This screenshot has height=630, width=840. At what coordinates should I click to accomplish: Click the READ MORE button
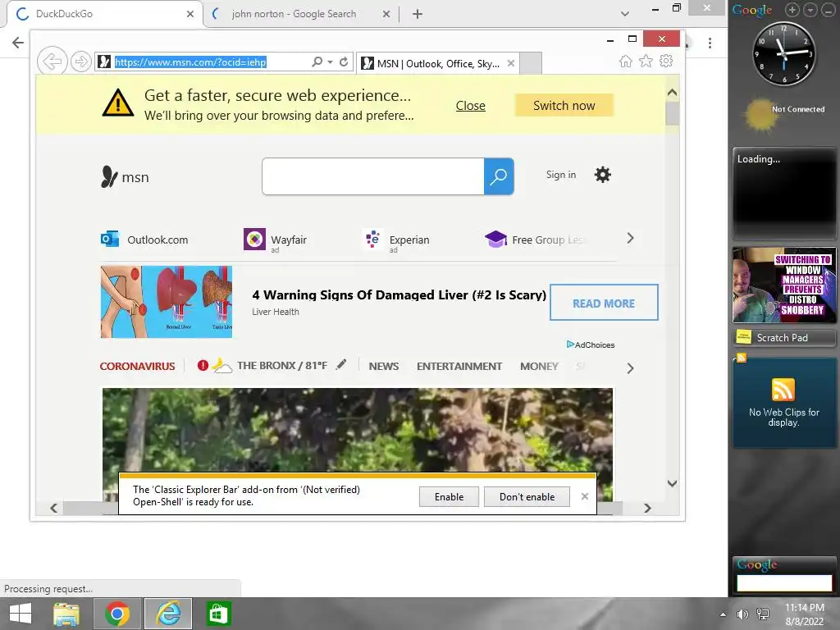pyautogui.click(x=604, y=303)
